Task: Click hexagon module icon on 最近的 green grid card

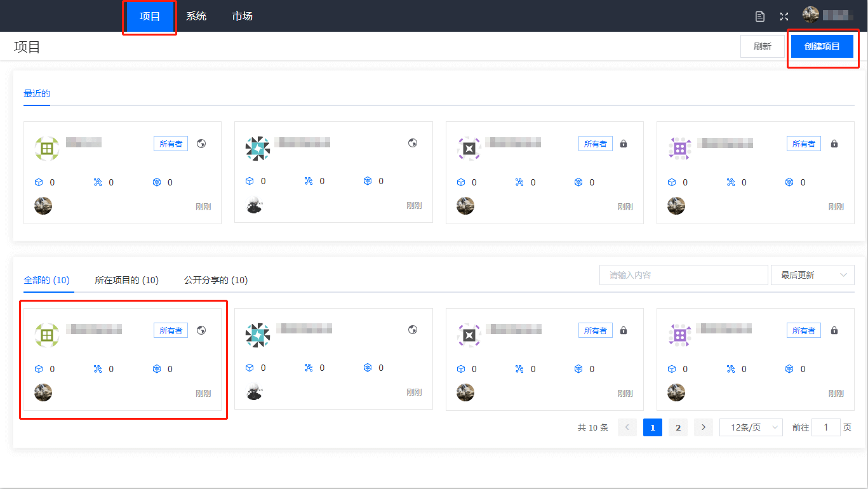Action: pyautogui.click(x=157, y=182)
